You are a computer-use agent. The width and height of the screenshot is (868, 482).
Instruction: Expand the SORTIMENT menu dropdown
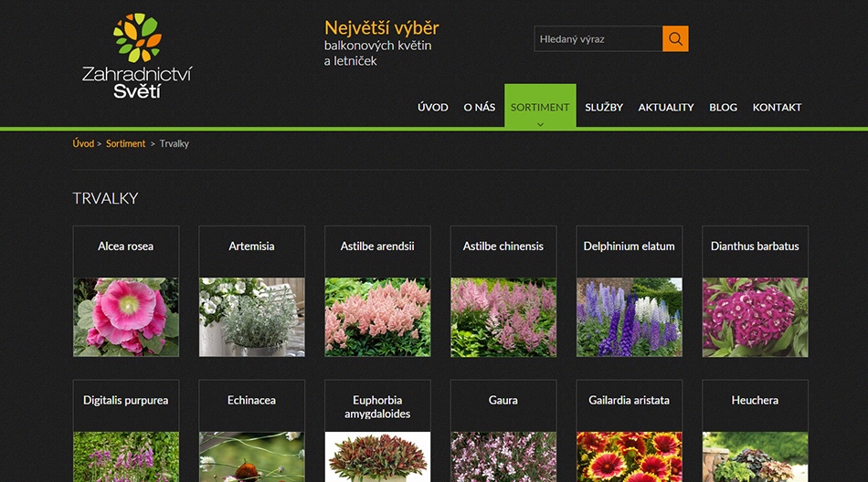coord(540,106)
